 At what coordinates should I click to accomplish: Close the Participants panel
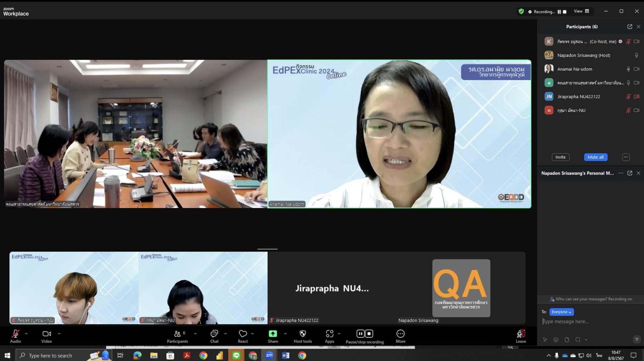(638, 26)
